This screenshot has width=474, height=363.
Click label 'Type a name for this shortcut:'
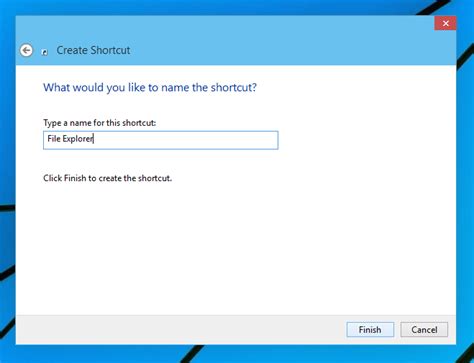coord(100,123)
